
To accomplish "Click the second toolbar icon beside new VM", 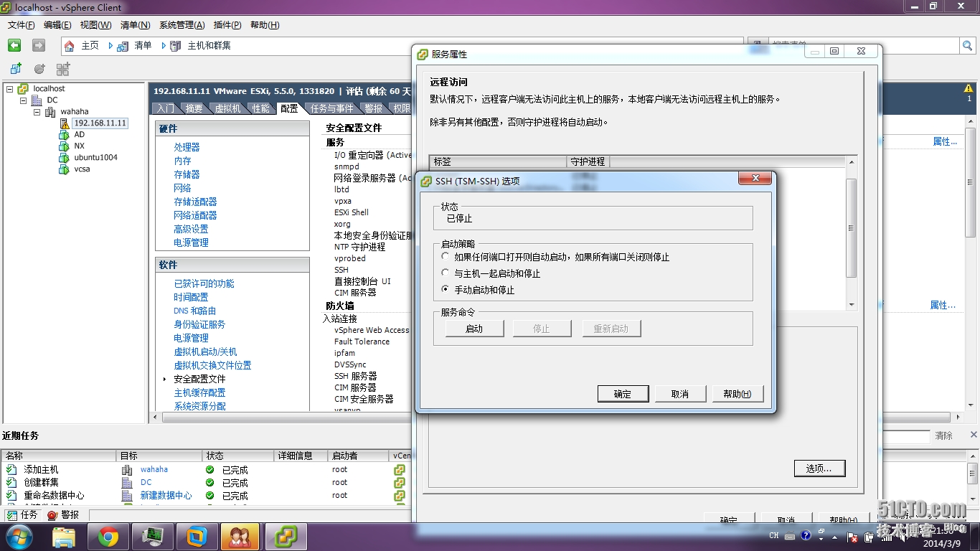I will pos(39,69).
